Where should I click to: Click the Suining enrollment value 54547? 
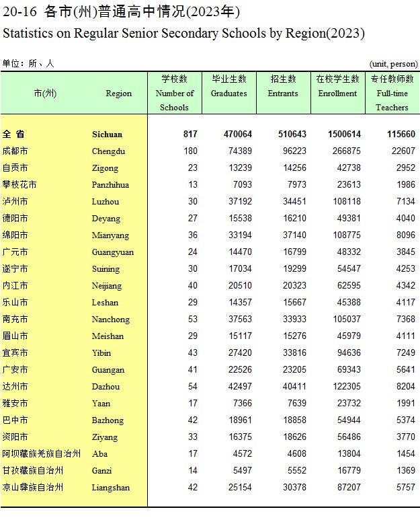pyautogui.click(x=349, y=268)
